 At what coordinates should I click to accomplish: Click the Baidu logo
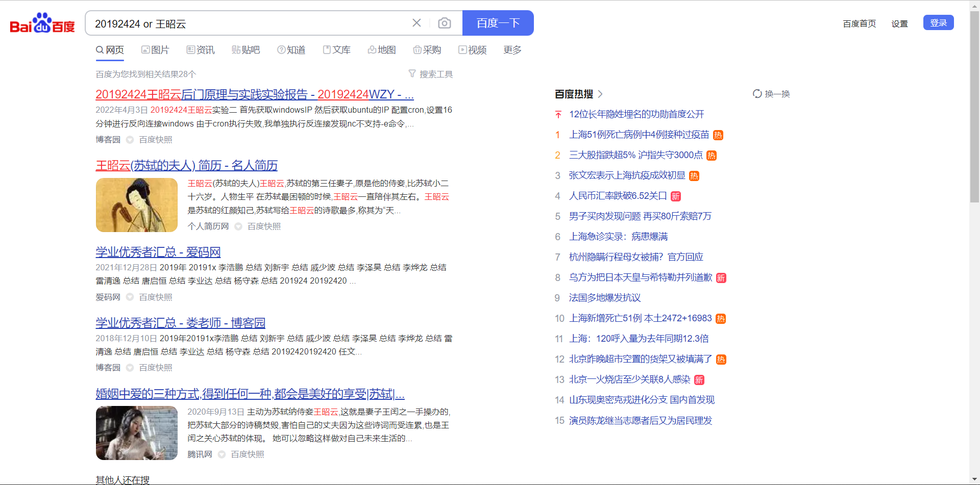click(42, 23)
